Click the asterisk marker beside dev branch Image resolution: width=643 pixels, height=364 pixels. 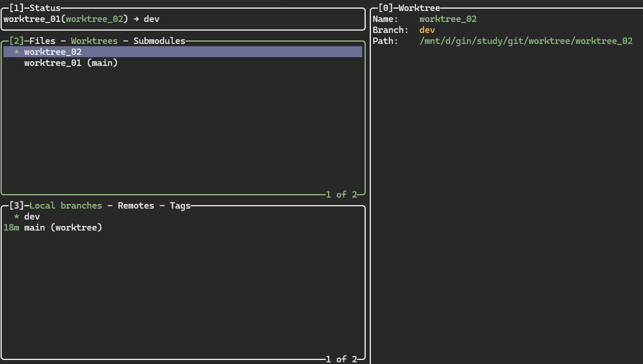(16, 217)
